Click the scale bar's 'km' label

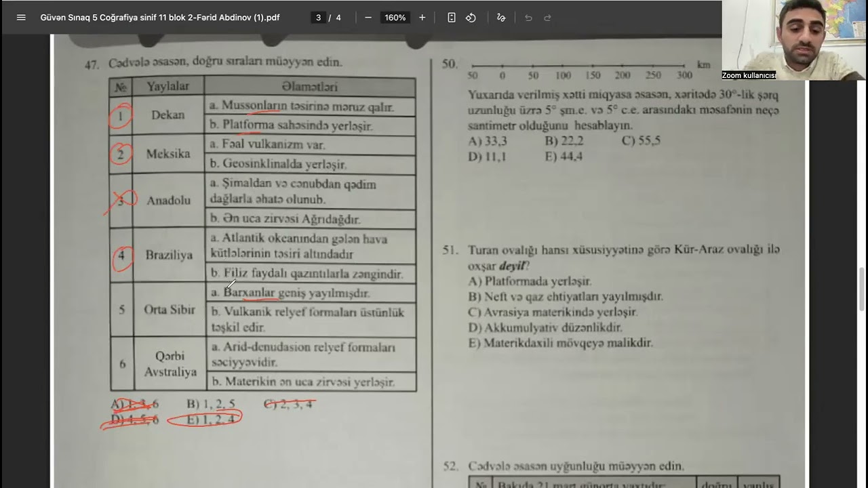[703, 64]
